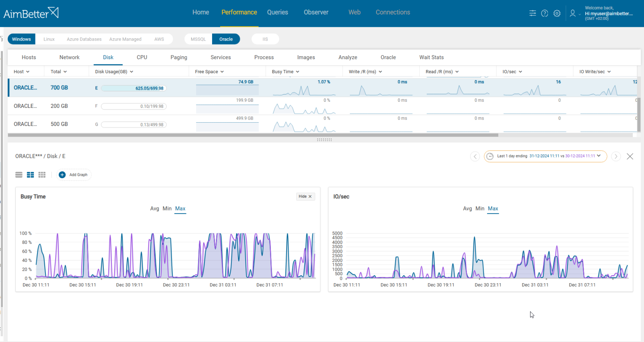
Task: Click the AimBetter logo
Action: 31,13
